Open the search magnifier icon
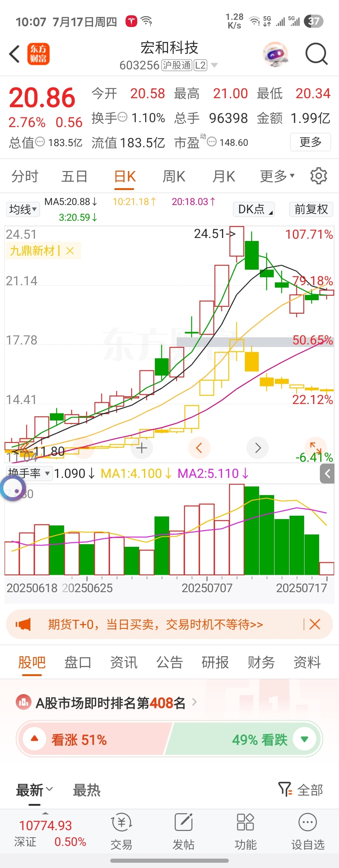 [316, 54]
